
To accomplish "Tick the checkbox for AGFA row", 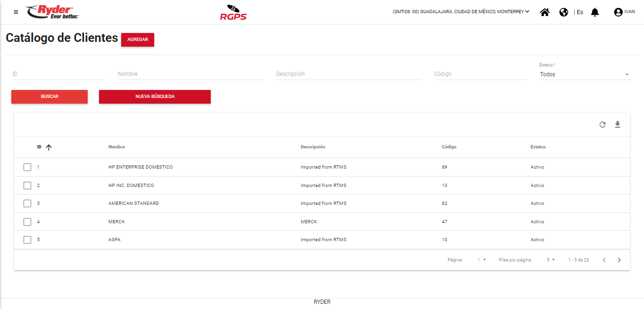I will [x=27, y=240].
